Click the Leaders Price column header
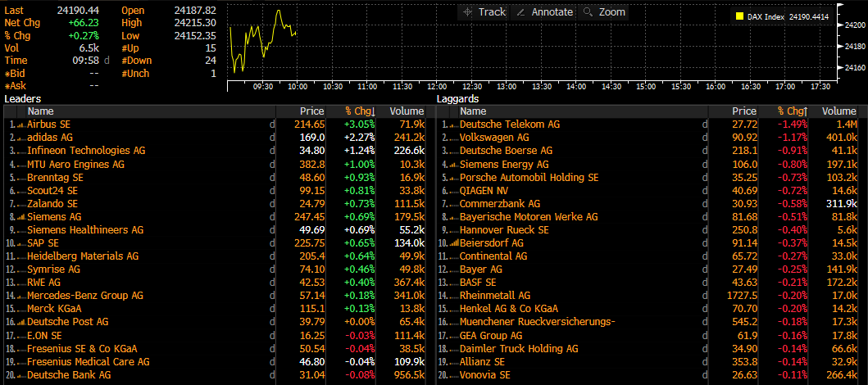Viewport: 868px width, 385px height. [311, 111]
